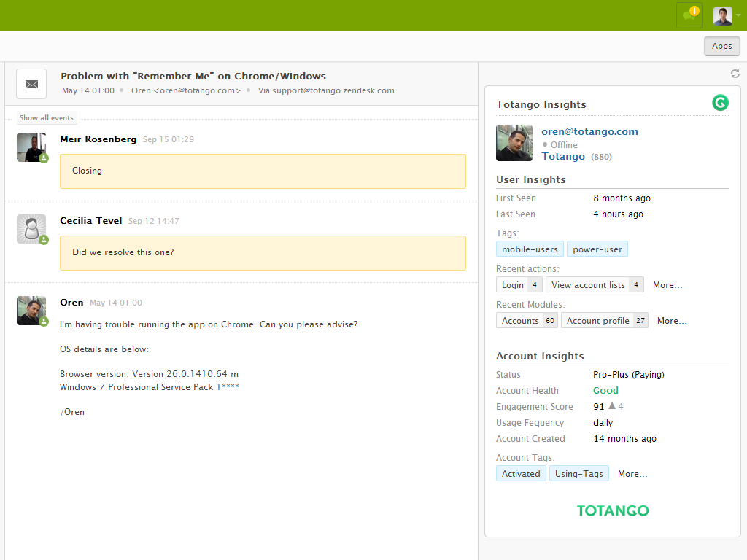Click the green Totango circular logo icon

click(720, 102)
